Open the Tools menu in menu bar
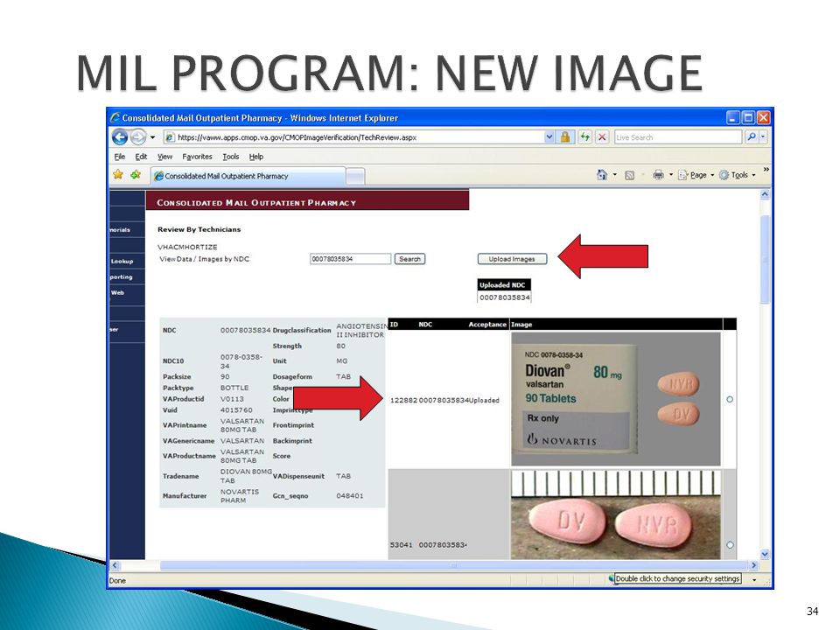This screenshot has width=840, height=630. [x=231, y=157]
